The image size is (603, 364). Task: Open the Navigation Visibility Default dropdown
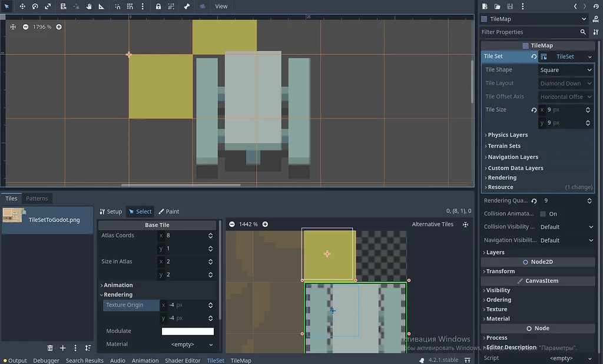566,240
